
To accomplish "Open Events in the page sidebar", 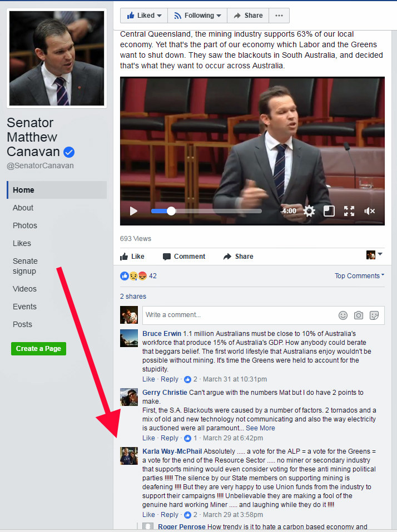I will [x=24, y=307].
